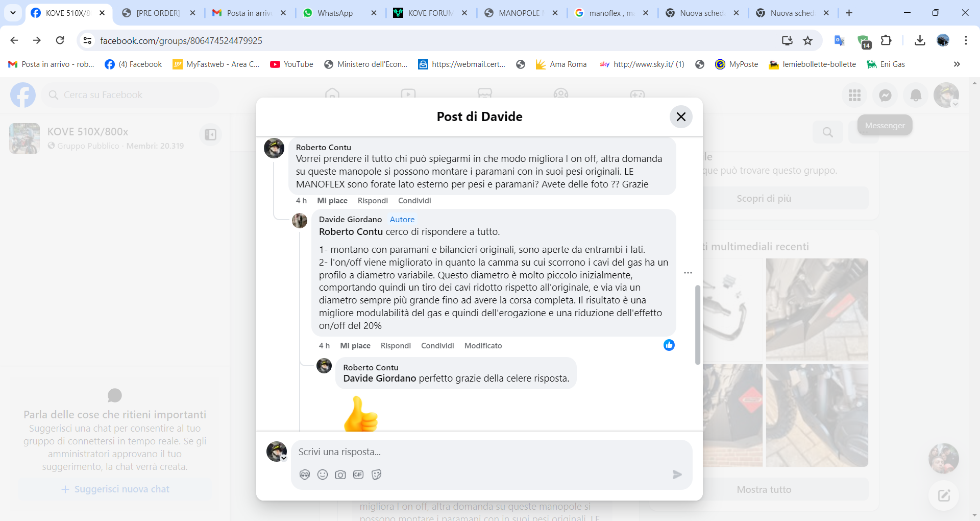Click the GIF icon in reply box
This screenshot has height=521, width=980.
pyautogui.click(x=358, y=475)
